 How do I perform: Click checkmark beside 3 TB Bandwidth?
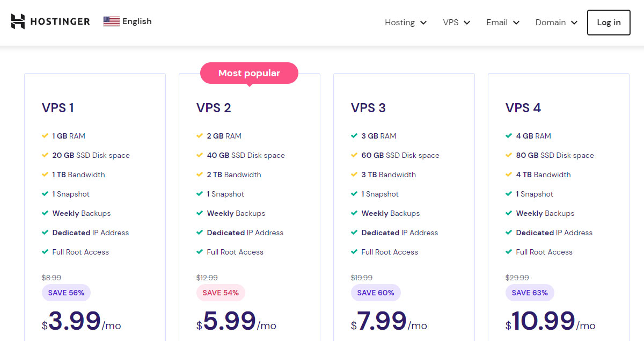point(354,175)
